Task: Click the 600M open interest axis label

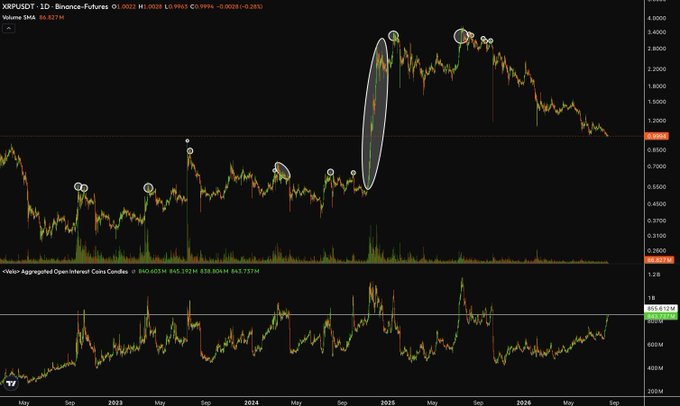Action: click(655, 345)
